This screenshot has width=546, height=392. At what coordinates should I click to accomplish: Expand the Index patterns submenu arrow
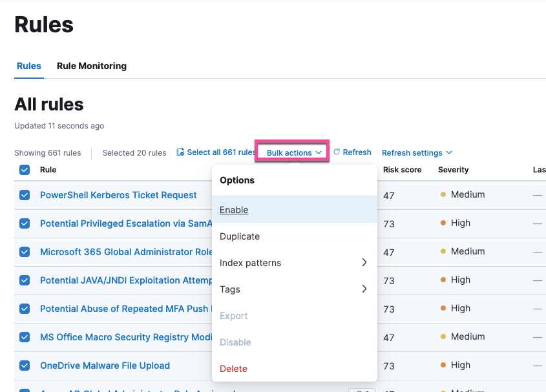pos(364,263)
